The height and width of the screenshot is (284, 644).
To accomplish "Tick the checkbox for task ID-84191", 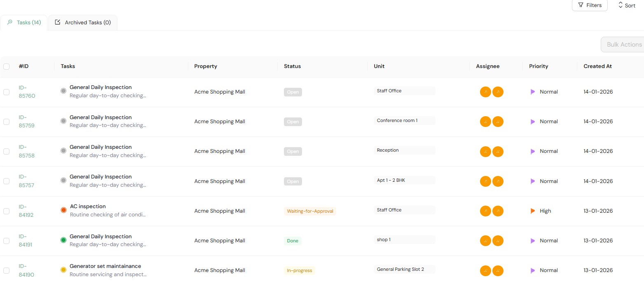I will click(x=7, y=241).
